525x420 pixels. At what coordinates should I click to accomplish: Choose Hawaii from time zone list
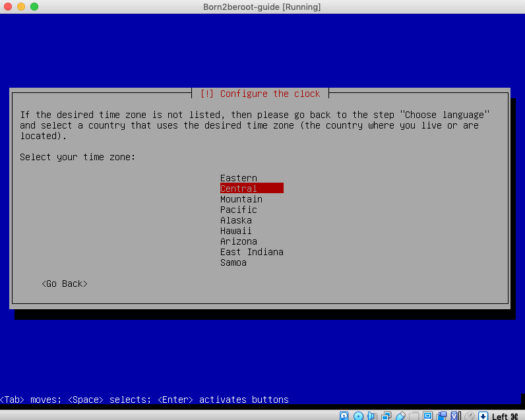pyautogui.click(x=235, y=231)
